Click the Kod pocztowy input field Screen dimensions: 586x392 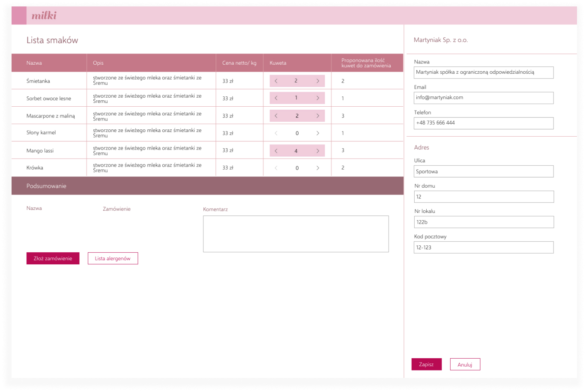(x=484, y=247)
